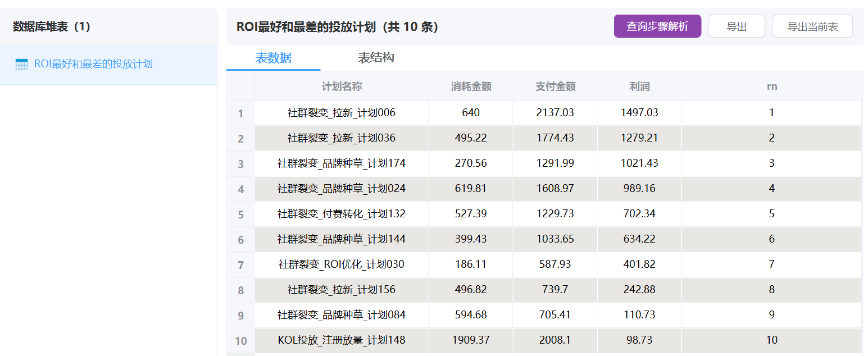Viewport: 868px width, 356px height.
Task: Click the table icon beside ROI最好和最差的投放计划
Action: [21, 64]
